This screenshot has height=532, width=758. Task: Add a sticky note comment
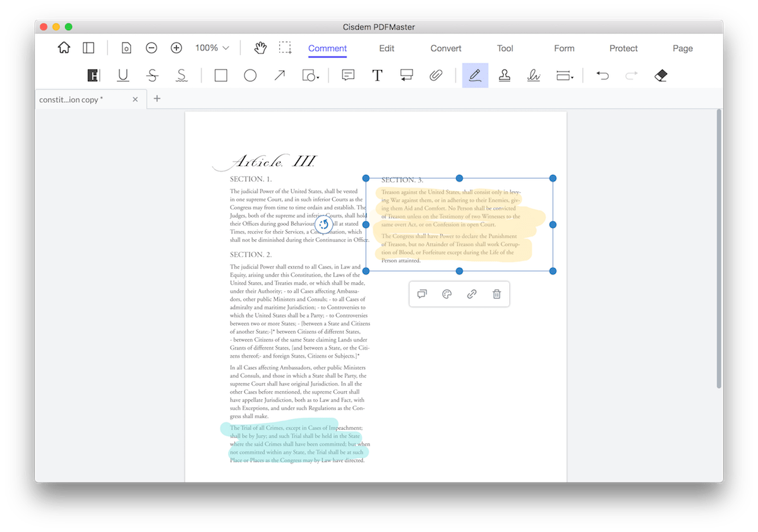click(x=347, y=76)
